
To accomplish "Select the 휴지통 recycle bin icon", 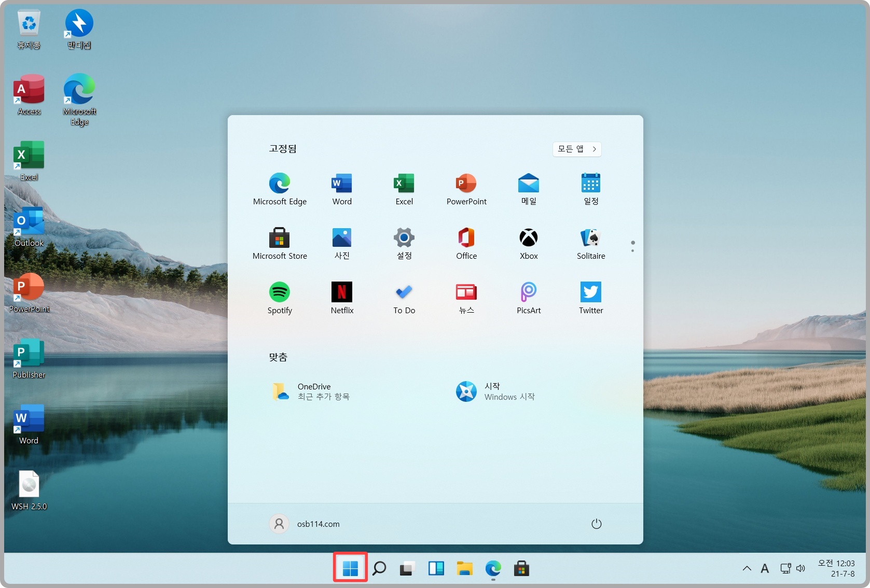I will (x=29, y=30).
